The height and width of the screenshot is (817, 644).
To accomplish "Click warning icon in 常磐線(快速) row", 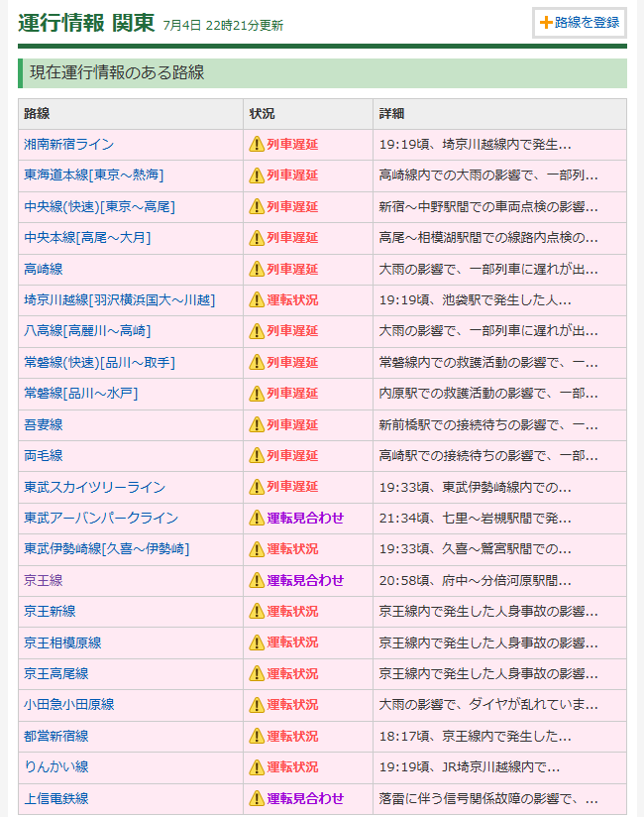I will [257, 362].
